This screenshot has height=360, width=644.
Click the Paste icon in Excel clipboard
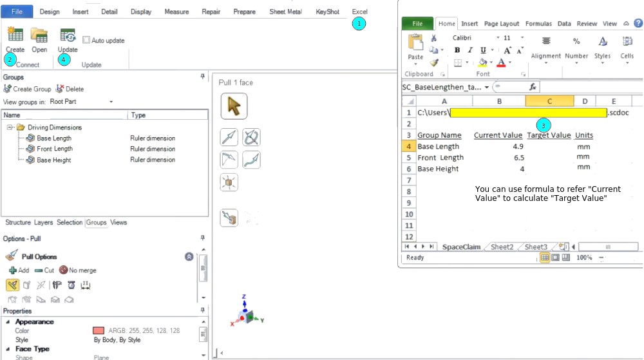(x=416, y=44)
